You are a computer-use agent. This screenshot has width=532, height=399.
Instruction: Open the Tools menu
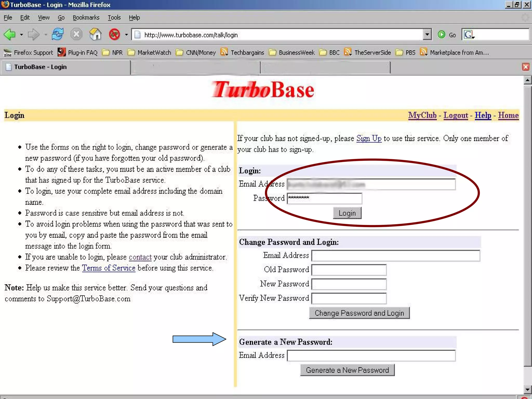click(x=114, y=18)
